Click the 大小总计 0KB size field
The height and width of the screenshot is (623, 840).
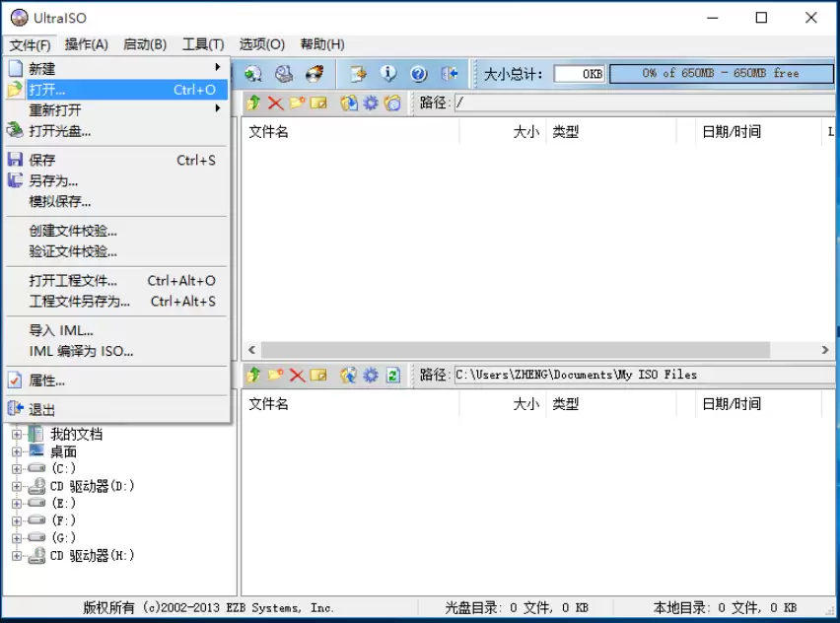point(579,74)
